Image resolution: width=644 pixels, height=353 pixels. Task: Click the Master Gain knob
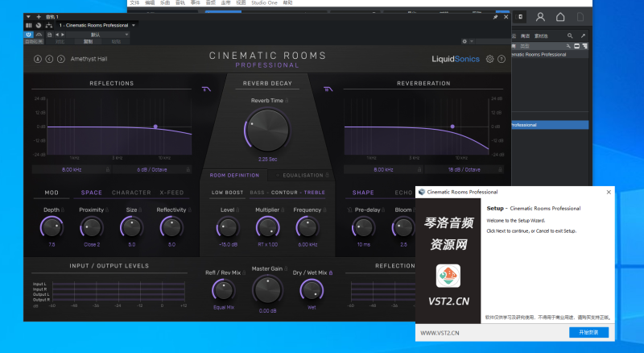pyautogui.click(x=267, y=289)
